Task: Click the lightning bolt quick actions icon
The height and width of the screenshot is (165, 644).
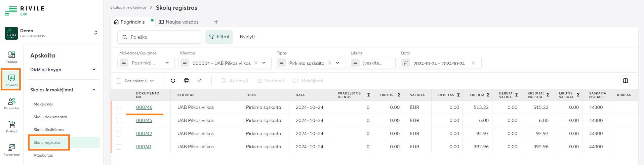Action: pyautogui.click(x=200, y=81)
